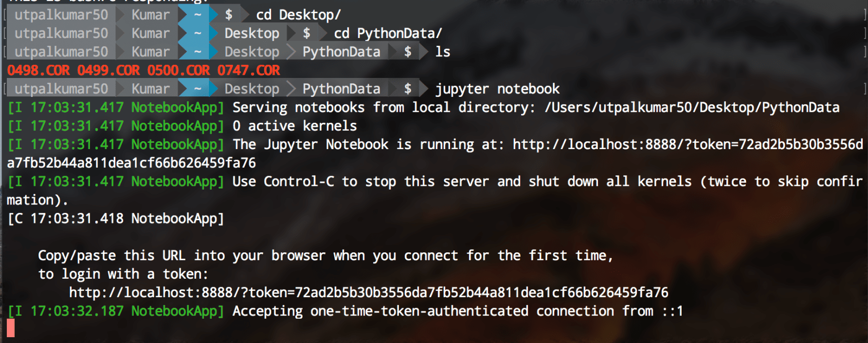Click the '0 active kernels' message
The image size is (868, 343).
(295, 126)
